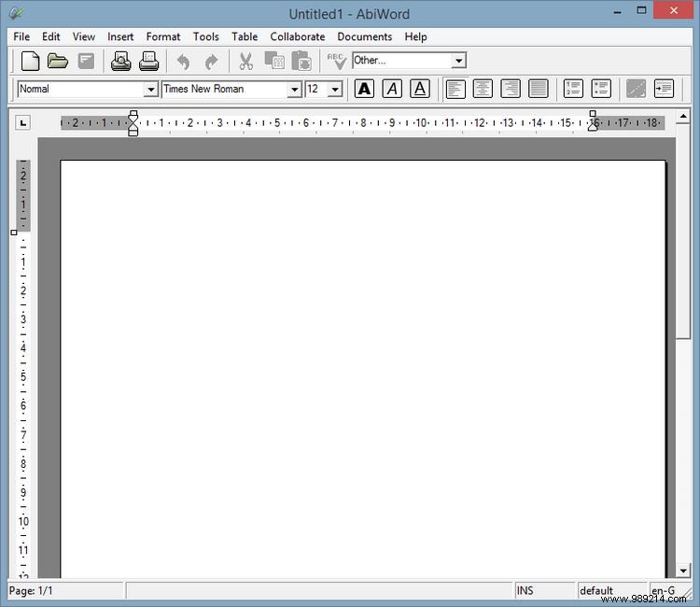Screen dimensions: 700x607
Task: Open the Documents menu
Action: 365,36
